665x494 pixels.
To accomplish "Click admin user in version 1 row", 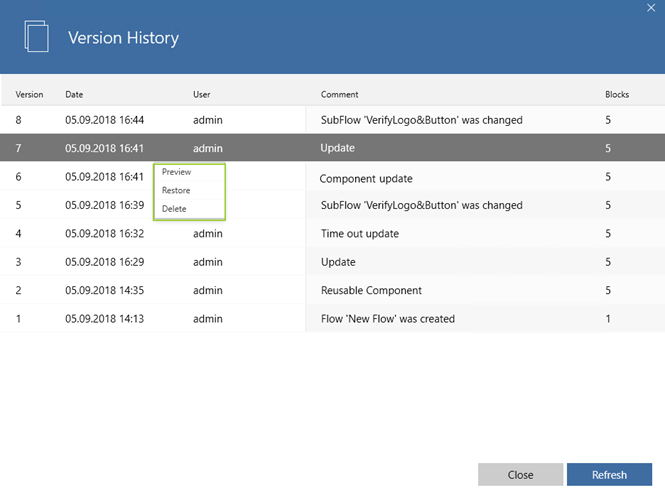I will click(208, 319).
